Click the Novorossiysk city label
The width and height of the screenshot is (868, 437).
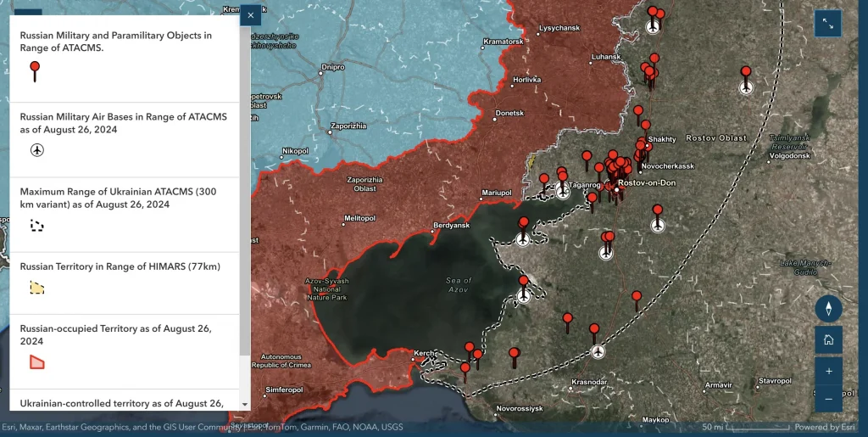[520, 409]
